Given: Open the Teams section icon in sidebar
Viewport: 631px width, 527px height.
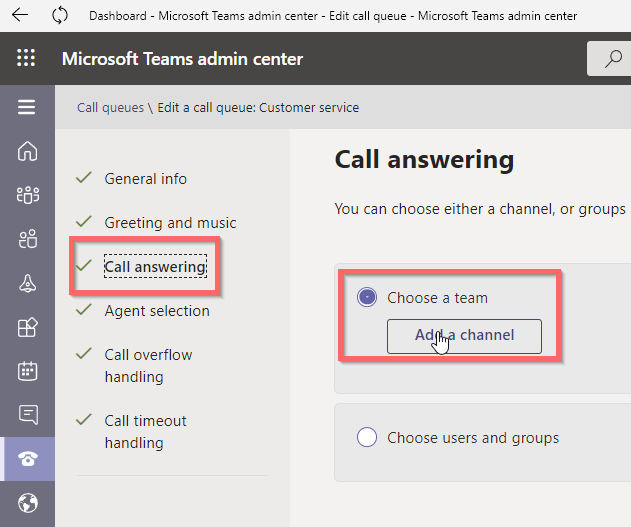Looking at the screenshot, I should tap(28, 195).
